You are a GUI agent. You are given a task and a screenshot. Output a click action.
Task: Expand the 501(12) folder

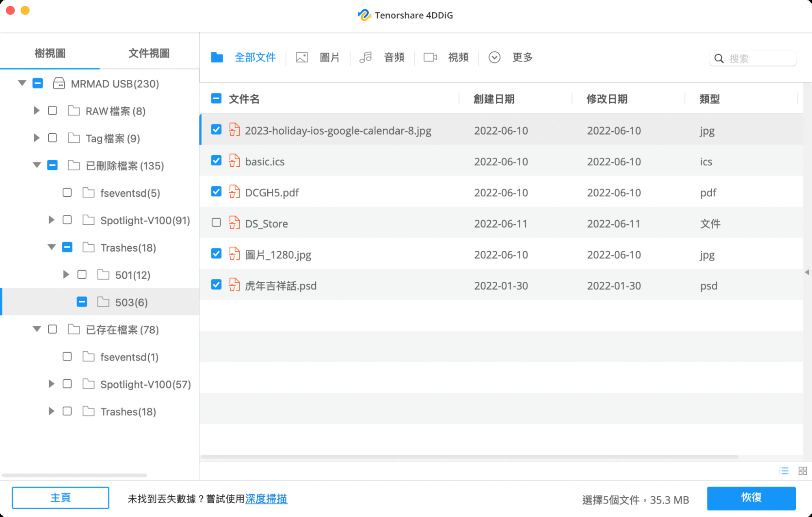pos(66,275)
